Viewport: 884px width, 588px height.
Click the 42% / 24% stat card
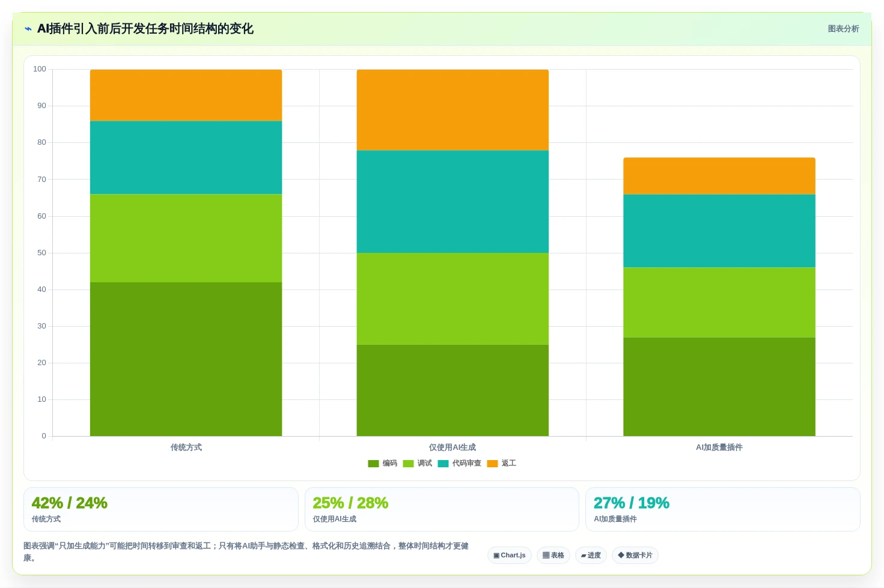pyautogui.click(x=161, y=509)
